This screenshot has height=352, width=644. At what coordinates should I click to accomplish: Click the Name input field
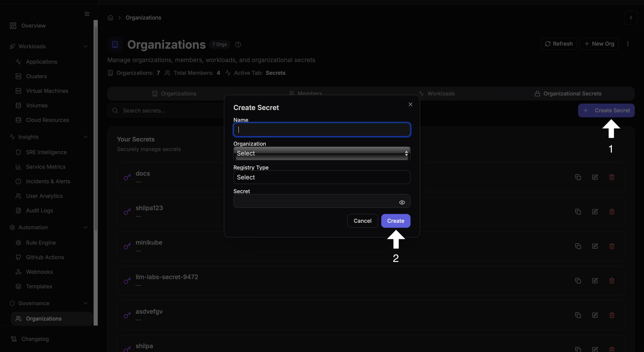point(321,129)
